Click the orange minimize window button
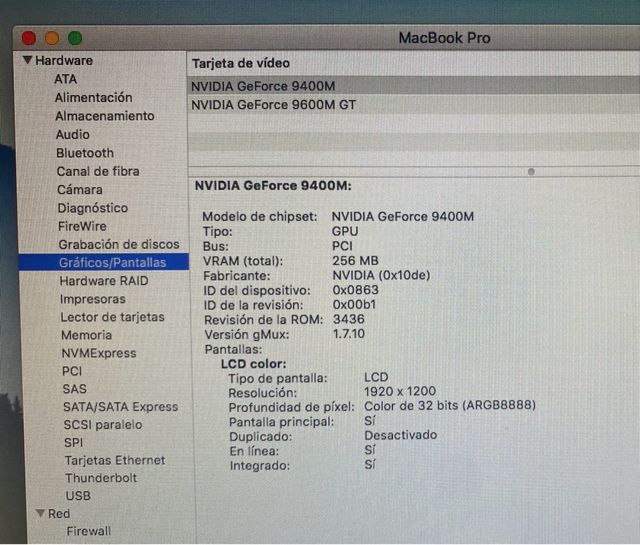 (52, 38)
